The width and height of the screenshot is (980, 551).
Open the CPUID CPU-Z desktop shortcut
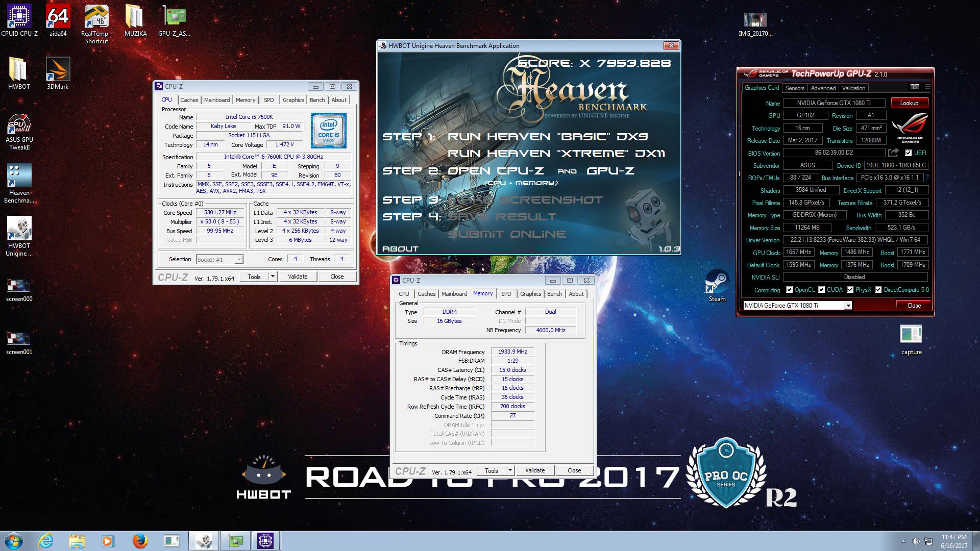point(19,20)
